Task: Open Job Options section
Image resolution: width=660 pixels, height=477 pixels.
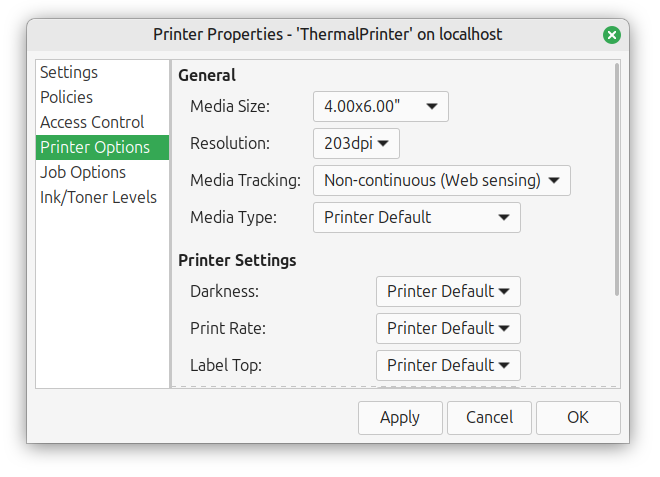Action: click(x=83, y=173)
